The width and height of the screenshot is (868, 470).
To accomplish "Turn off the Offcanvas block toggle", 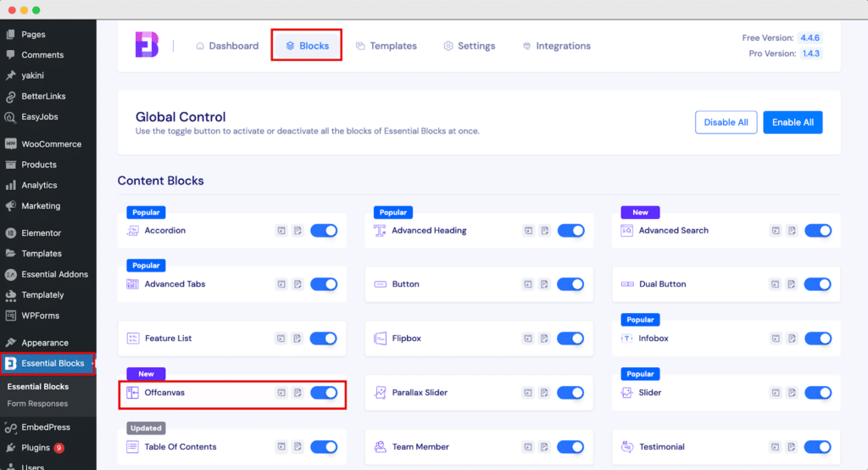I will pos(324,393).
